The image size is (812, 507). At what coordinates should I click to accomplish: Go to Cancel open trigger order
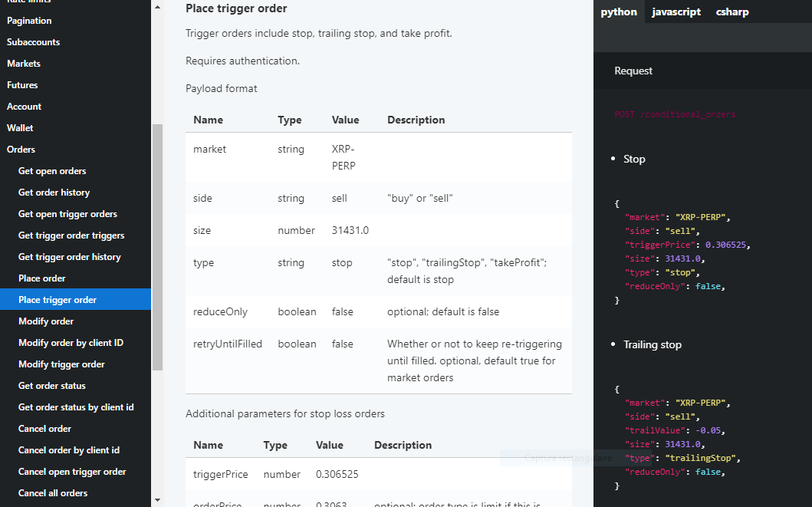tap(72, 472)
